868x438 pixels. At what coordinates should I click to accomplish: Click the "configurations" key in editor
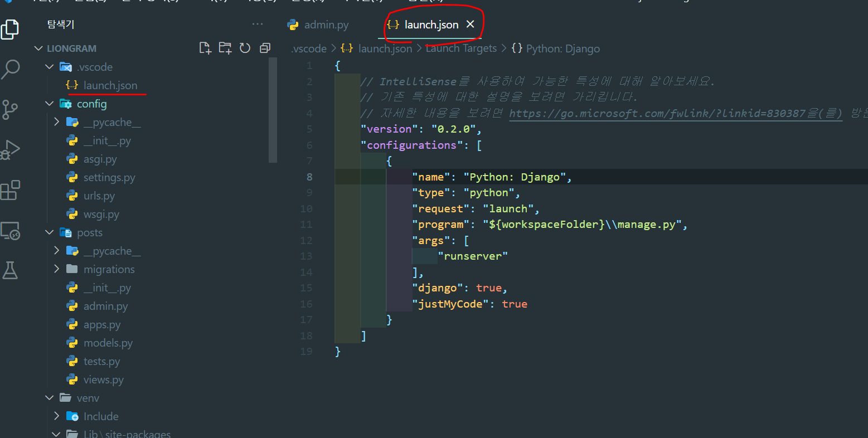point(412,145)
